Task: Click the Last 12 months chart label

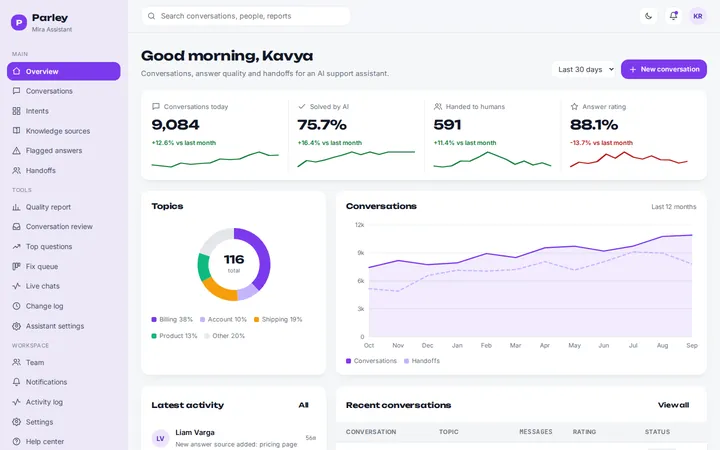Action: pyautogui.click(x=674, y=207)
